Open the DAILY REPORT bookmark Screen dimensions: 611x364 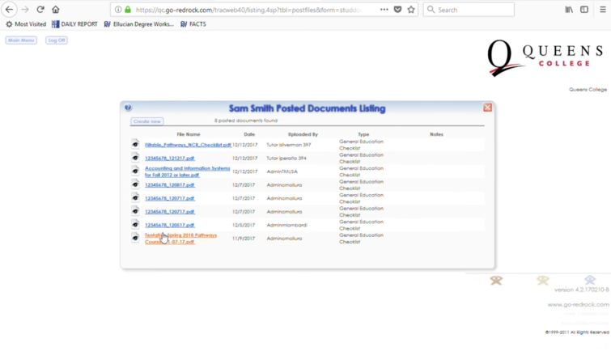coord(74,24)
